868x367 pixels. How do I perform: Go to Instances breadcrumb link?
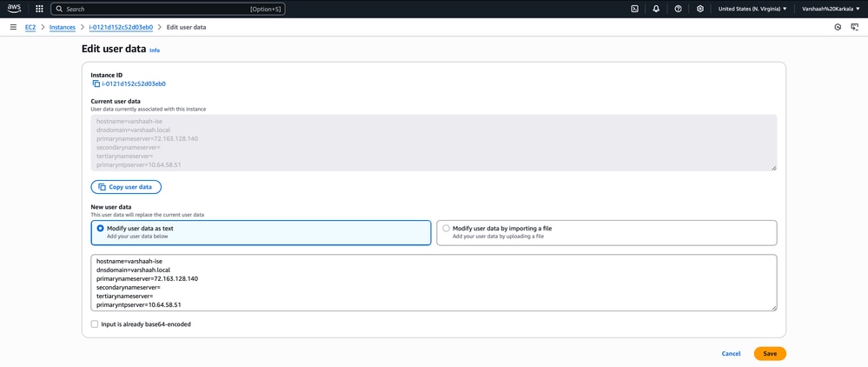point(62,27)
